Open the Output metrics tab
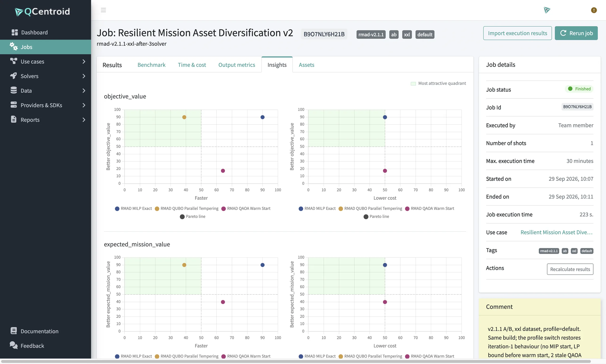This screenshot has width=606, height=364. pyautogui.click(x=237, y=65)
